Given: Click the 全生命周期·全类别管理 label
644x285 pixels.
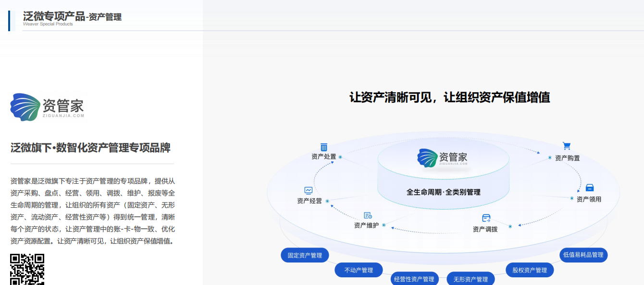Looking at the screenshot, I should [x=443, y=191].
